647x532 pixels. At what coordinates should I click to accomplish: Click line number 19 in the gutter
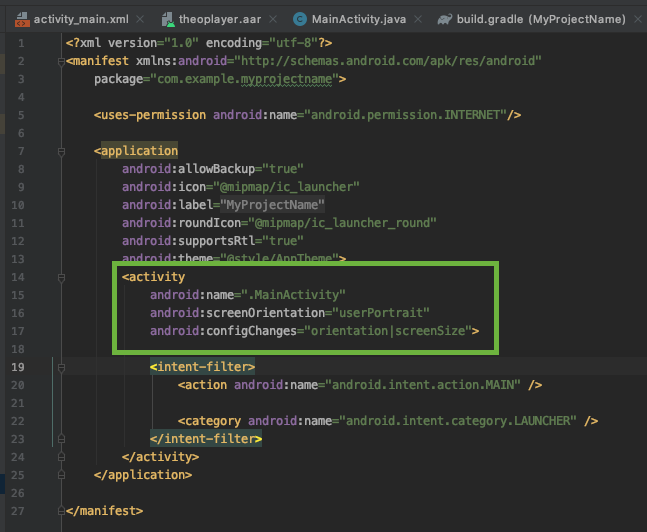click(20, 367)
